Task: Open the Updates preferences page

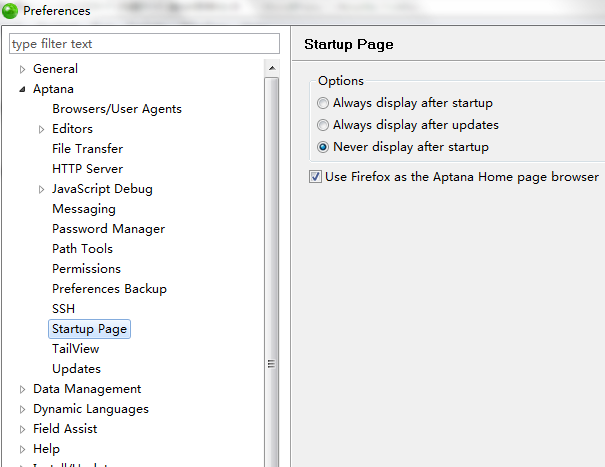Action: coord(76,369)
